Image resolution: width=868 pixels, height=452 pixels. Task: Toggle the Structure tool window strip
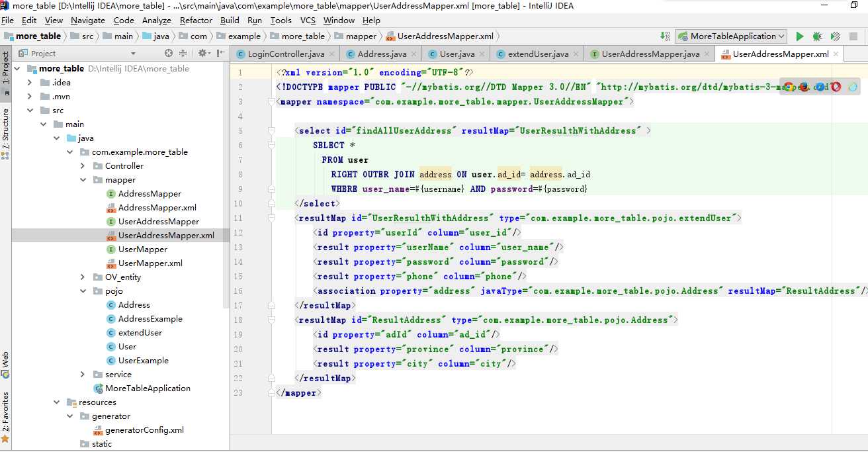pos(5,134)
